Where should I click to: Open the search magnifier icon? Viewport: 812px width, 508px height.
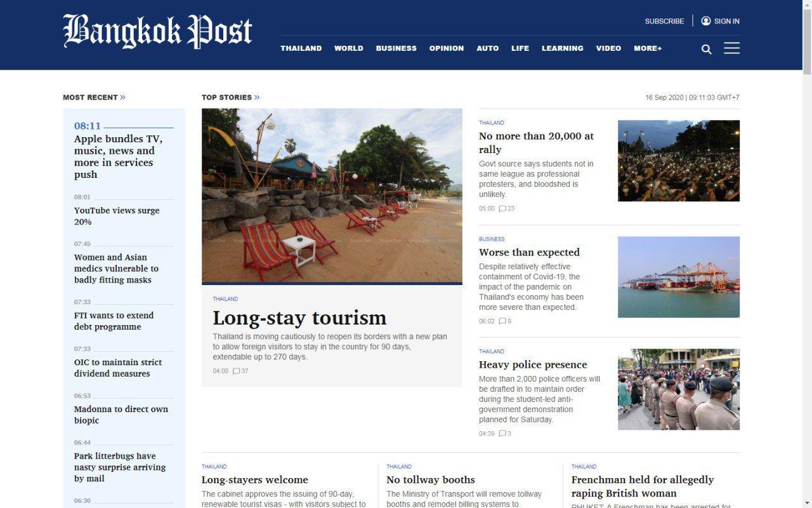point(706,50)
